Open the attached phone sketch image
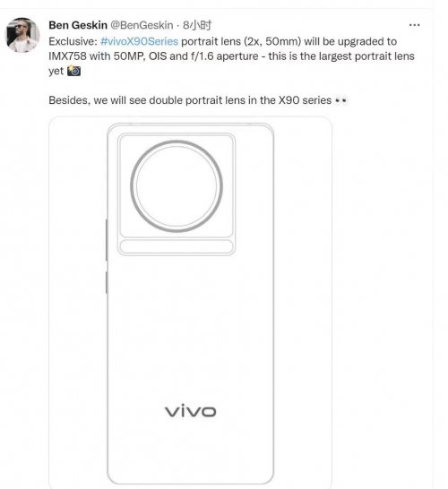 click(x=190, y=303)
